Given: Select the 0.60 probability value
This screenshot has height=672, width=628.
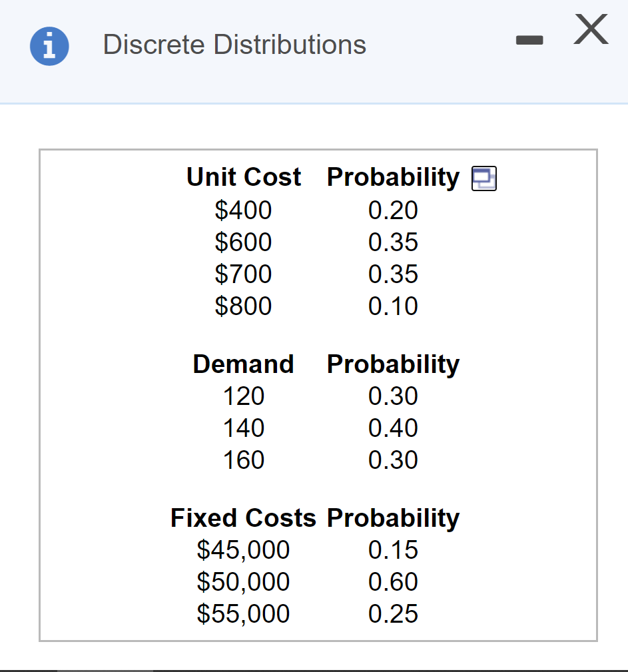Looking at the screenshot, I should click(x=393, y=582).
